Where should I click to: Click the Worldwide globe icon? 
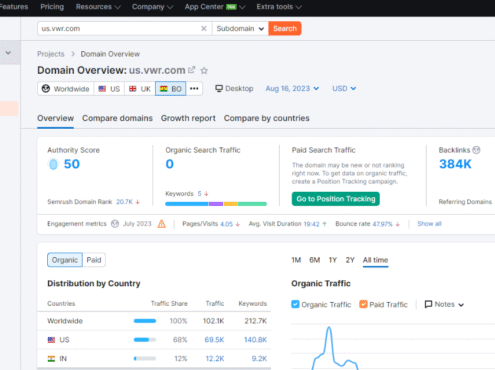[46, 89]
